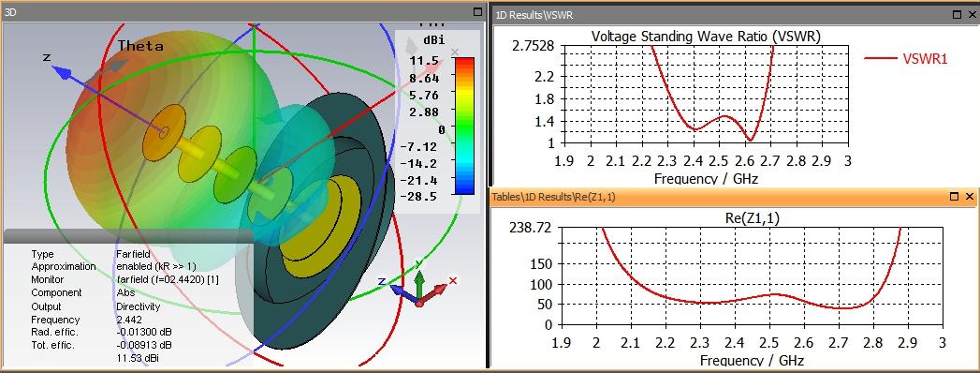Click the red VSWR curve dip near 2.6 GHz
The width and height of the screenshot is (980, 373).
click(x=751, y=139)
